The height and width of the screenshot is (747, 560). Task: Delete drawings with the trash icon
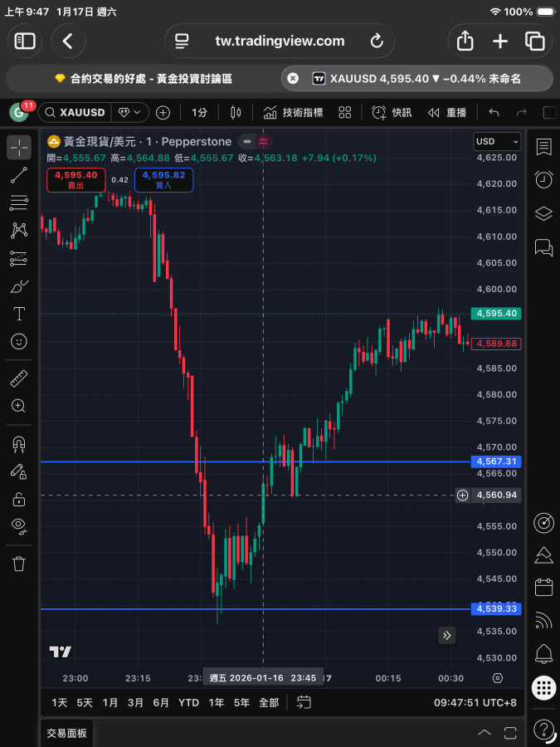point(19,564)
